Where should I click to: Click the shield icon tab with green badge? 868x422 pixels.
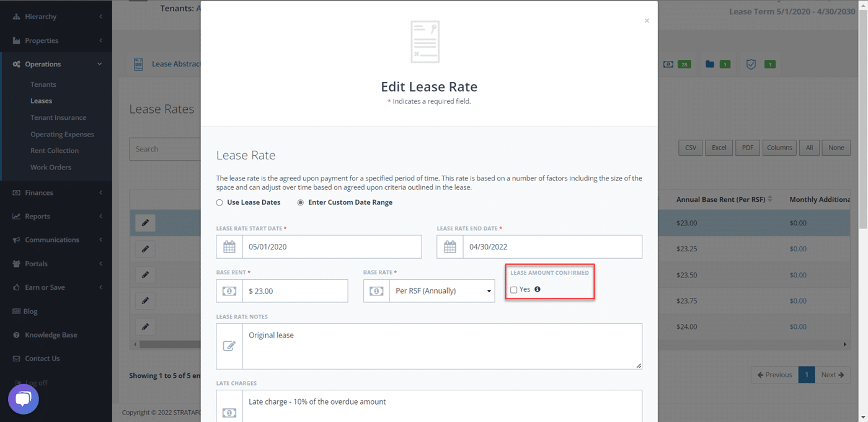[x=751, y=65]
